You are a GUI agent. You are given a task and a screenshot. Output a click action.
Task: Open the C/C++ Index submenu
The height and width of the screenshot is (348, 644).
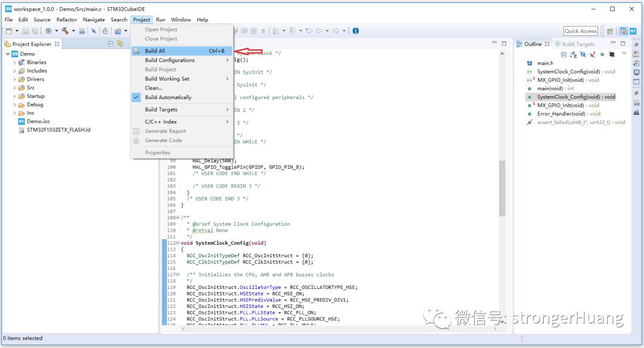tap(182, 122)
